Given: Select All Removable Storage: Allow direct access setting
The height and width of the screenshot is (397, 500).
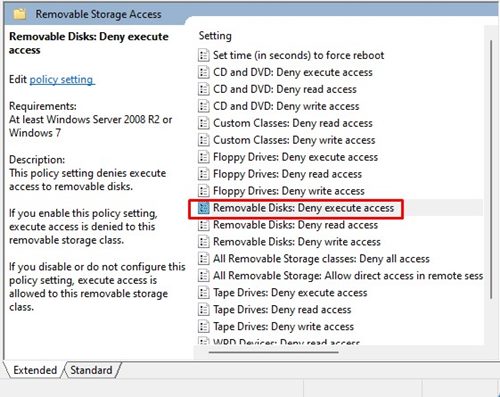Looking at the screenshot, I should click(x=348, y=276).
